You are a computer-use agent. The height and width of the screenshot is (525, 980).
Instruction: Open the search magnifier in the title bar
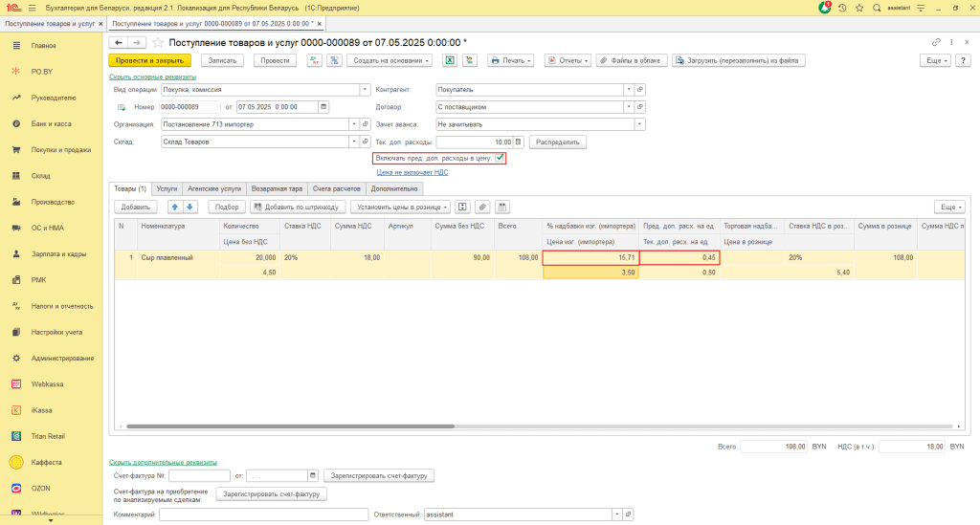(x=877, y=8)
